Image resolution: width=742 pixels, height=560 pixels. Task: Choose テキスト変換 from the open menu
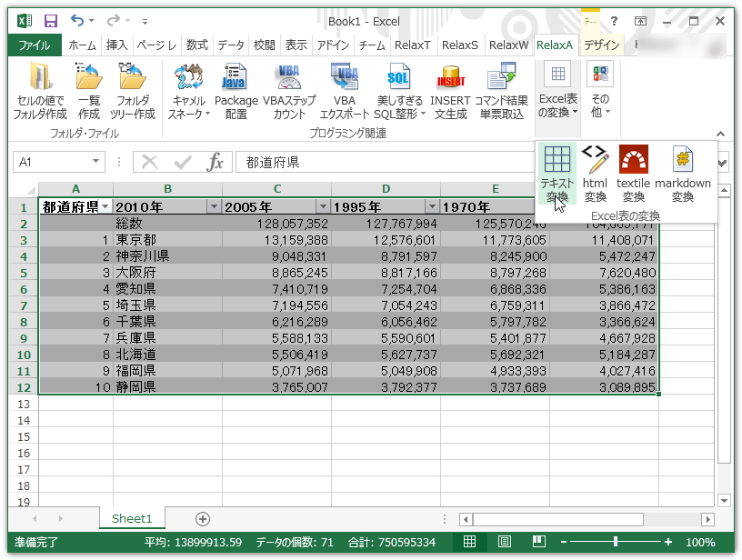pos(556,171)
